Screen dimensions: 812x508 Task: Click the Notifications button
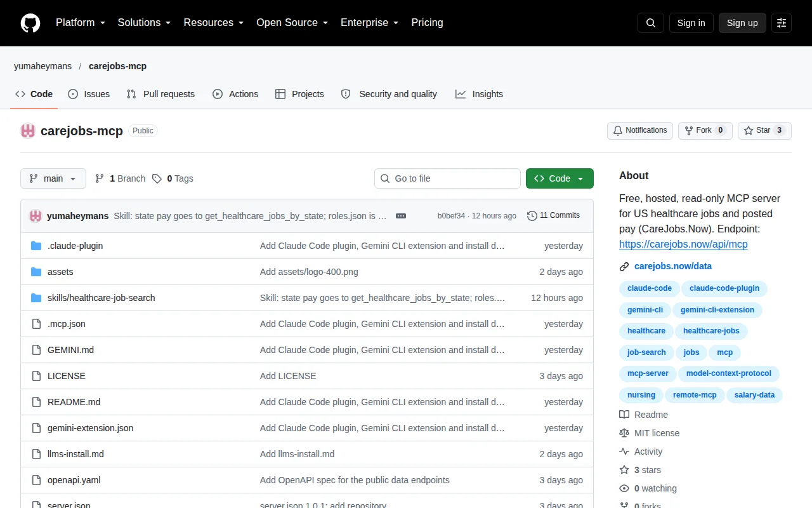pyautogui.click(x=639, y=131)
